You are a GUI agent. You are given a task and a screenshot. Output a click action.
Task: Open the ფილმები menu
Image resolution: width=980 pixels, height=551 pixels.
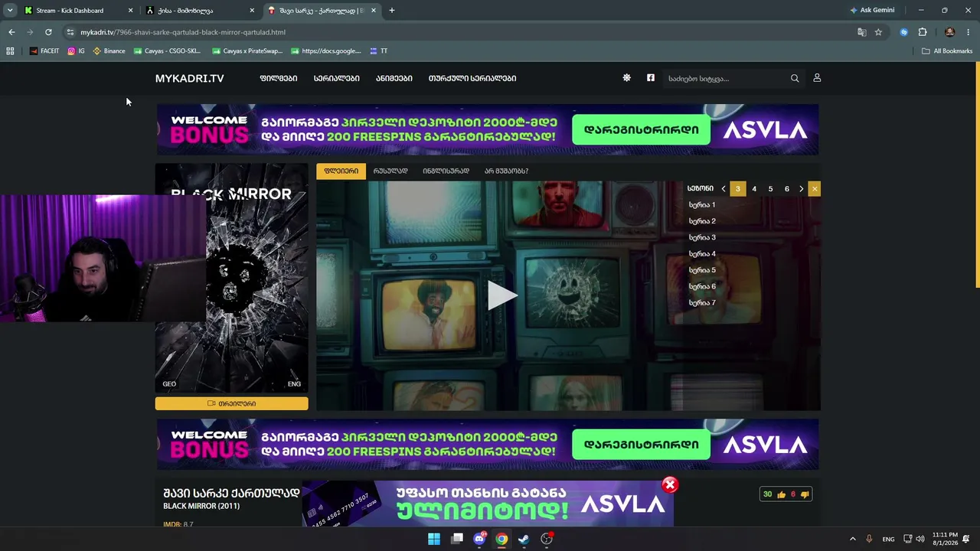pos(279,78)
